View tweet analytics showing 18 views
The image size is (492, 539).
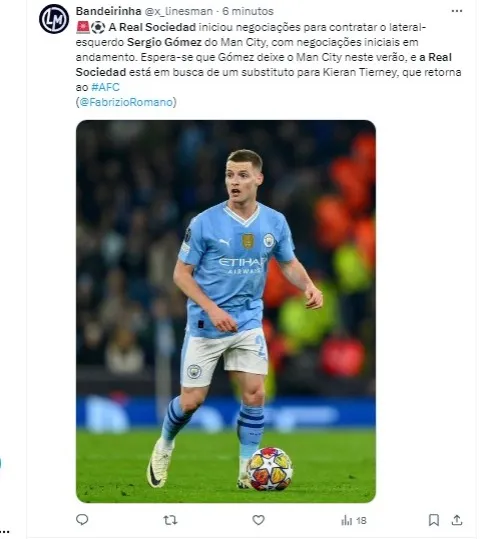354,520
